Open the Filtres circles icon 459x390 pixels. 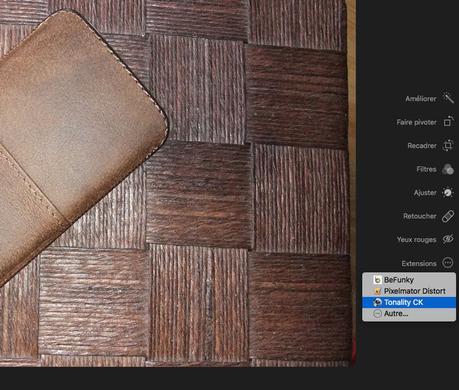448,169
